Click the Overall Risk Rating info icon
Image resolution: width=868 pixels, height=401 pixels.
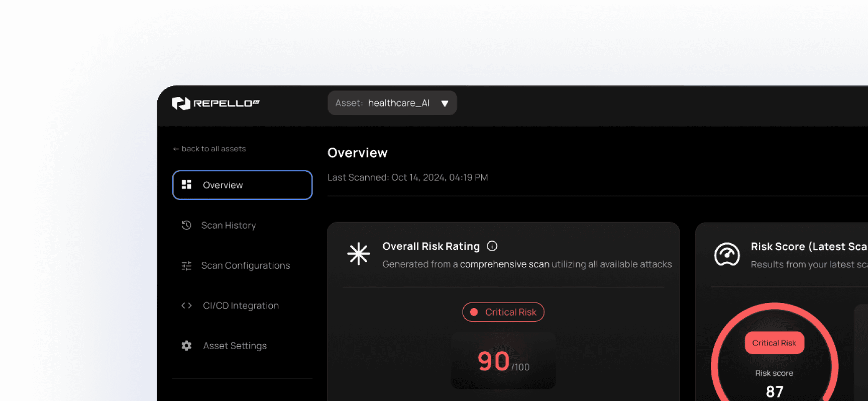[x=492, y=246]
